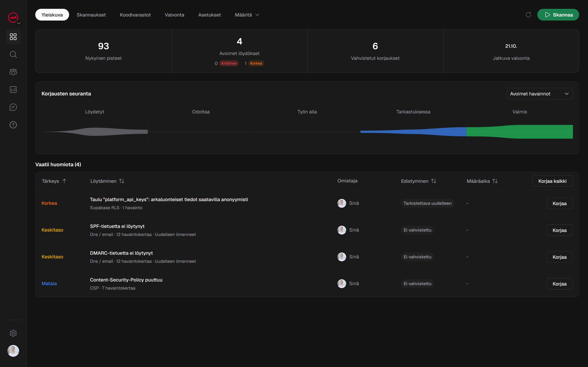Open the team members sidebar icon
Image resolution: width=588 pixels, height=367 pixels.
point(13,72)
